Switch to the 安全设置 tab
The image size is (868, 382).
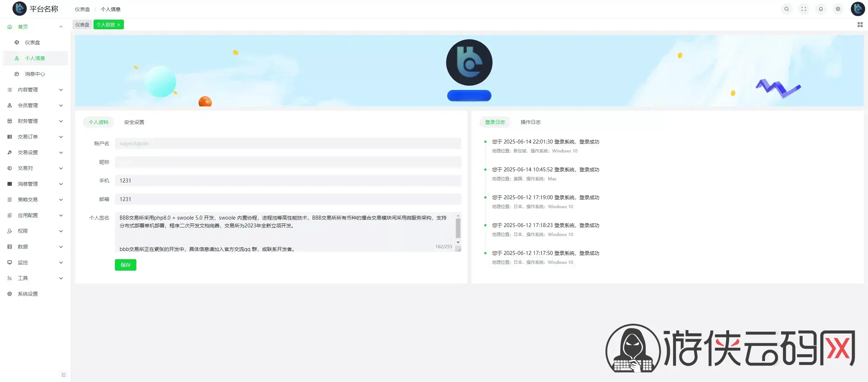[x=134, y=122]
